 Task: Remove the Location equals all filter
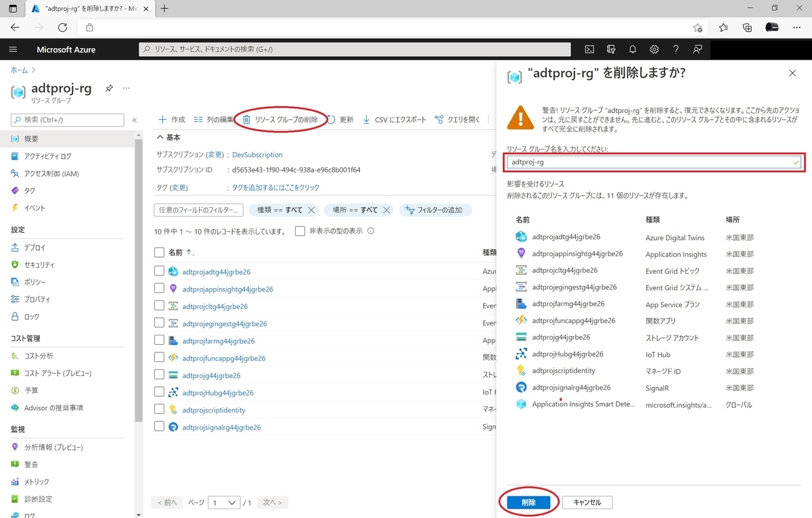(x=386, y=210)
